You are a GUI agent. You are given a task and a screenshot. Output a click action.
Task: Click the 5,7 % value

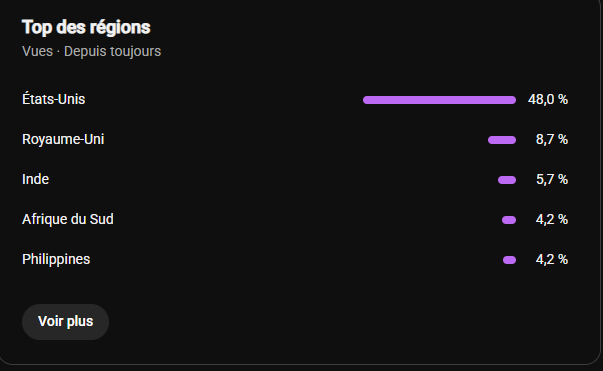tap(551, 180)
